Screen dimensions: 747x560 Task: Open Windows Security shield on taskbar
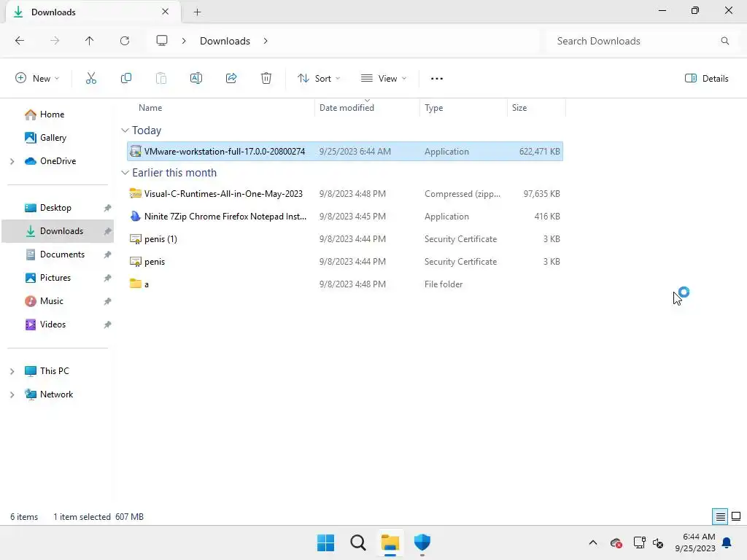[422, 542]
